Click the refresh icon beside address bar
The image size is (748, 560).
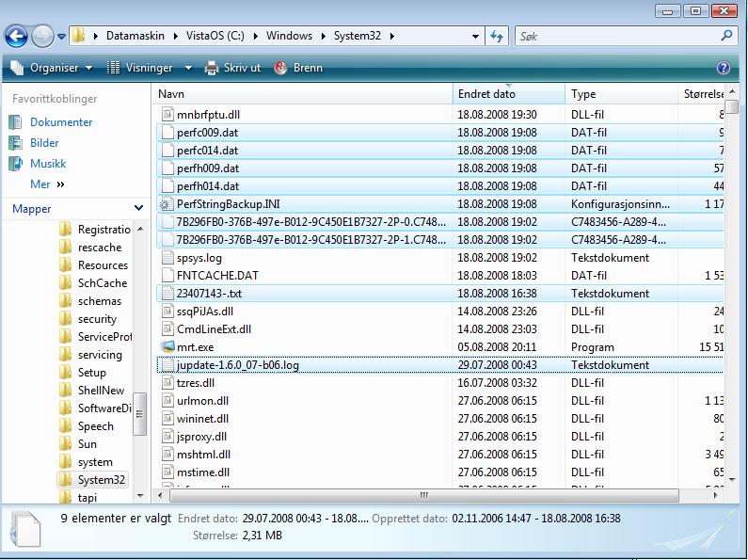[x=497, y=37]
